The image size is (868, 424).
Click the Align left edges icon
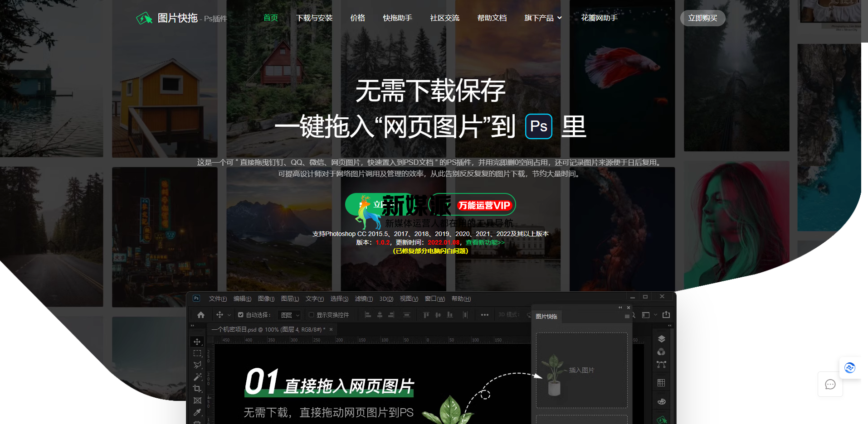(368, 315)
